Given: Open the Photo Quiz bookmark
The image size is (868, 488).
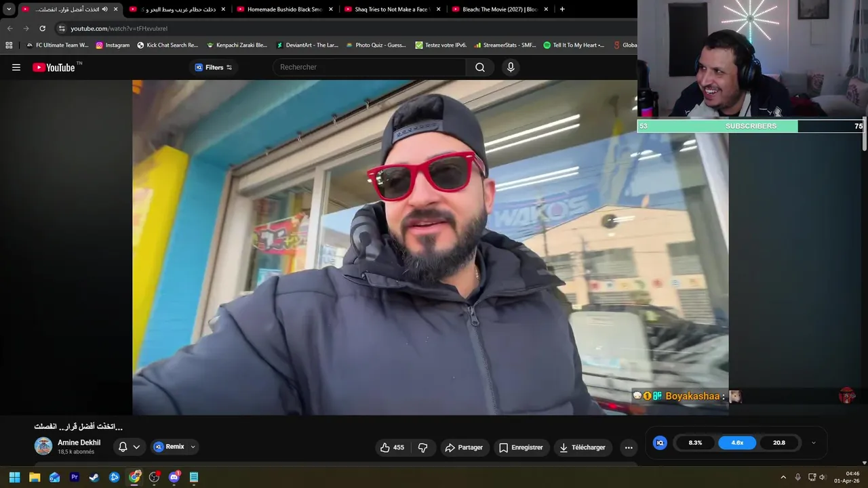Looking at the screenshot, I should (x=376, y=45).
